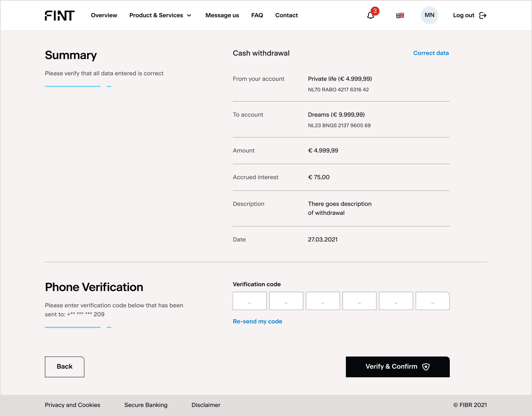
Task: Open Privacy and Cookies footer link
Action: coord(72,405)
